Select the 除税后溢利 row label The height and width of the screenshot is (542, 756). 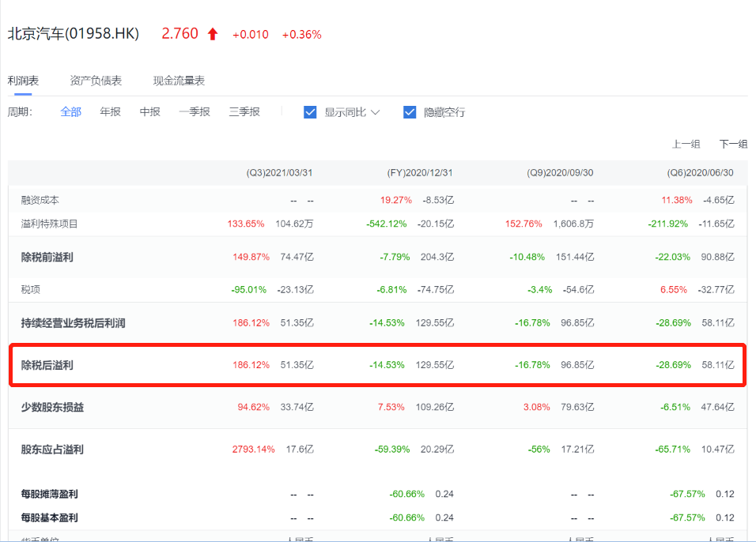(47, 365)
